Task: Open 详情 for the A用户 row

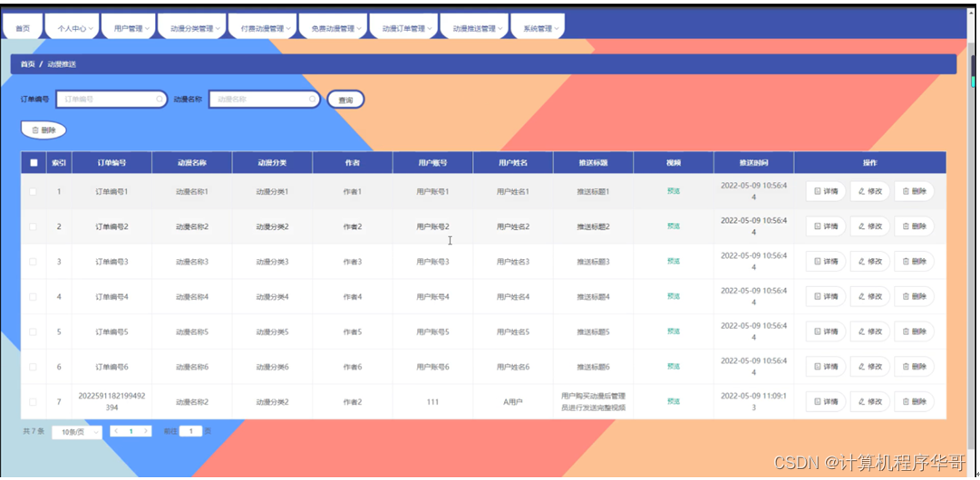Action: 826,401
